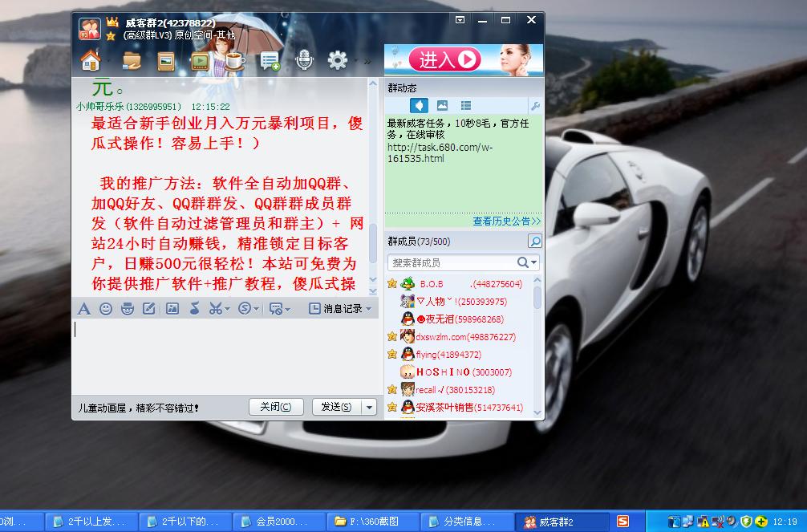Open the group photo album icon
Screen dimensions: 807x532
[x=166, y=60]
